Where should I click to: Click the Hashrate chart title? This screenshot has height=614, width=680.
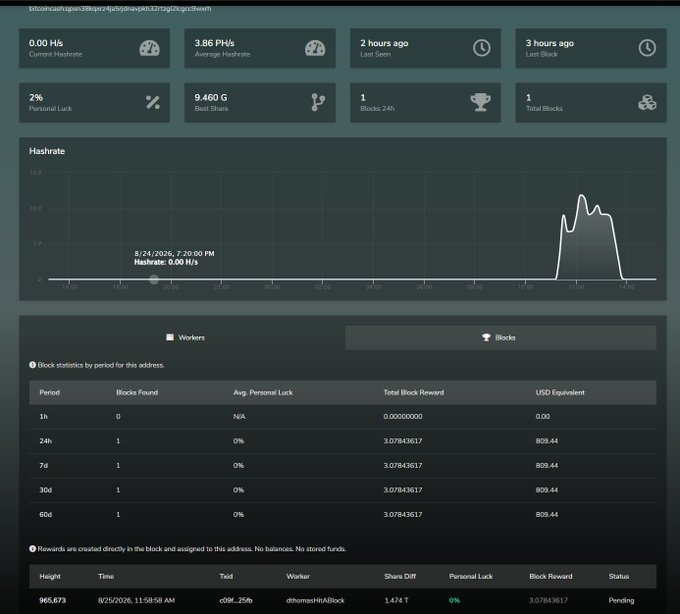47,151
